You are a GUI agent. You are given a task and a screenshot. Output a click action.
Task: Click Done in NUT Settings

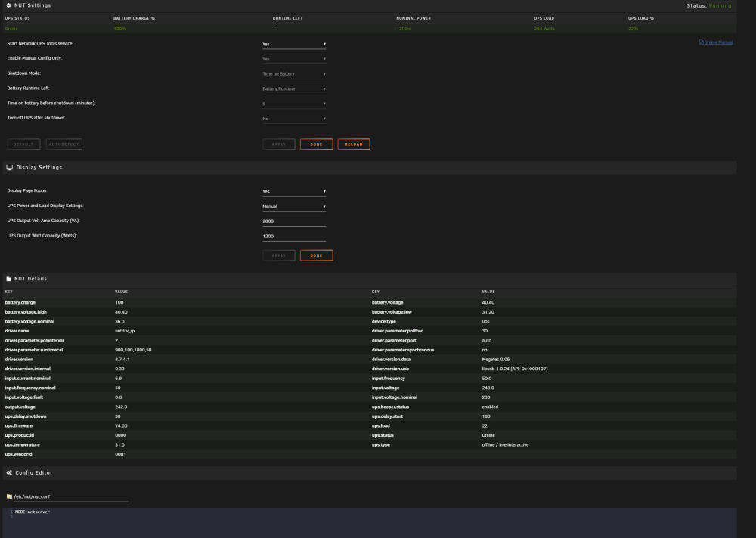tap(316, 144)
